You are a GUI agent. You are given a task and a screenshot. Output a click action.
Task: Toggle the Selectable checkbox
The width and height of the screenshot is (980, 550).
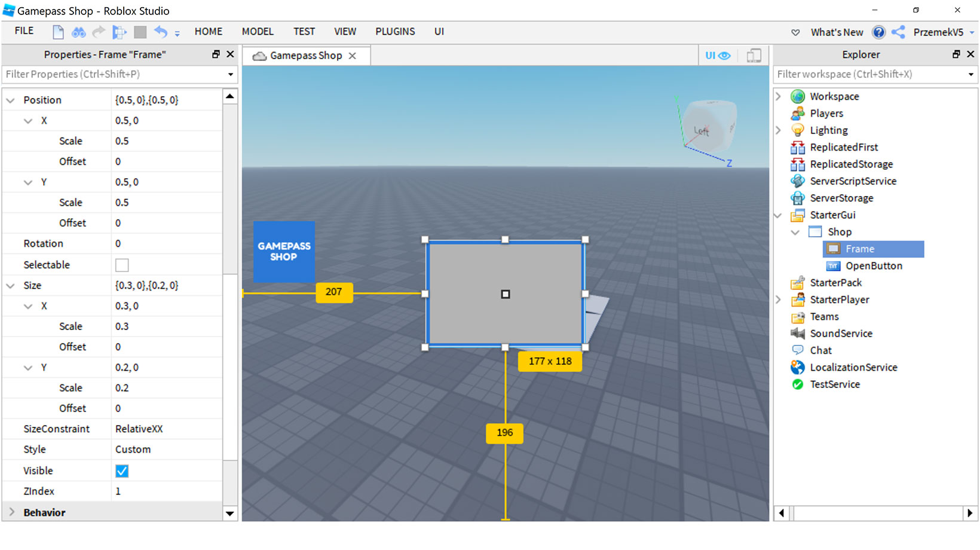(x=122, y=265)
